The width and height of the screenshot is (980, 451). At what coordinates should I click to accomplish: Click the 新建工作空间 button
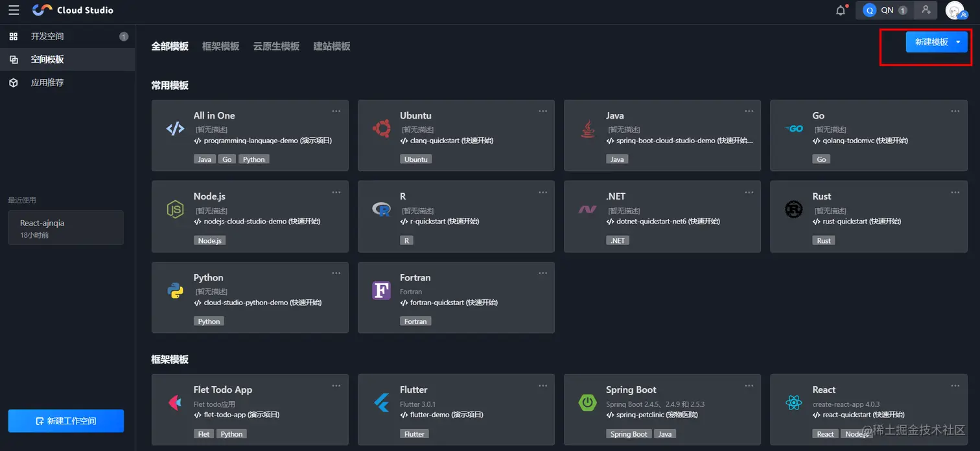[x=66, y=421]
